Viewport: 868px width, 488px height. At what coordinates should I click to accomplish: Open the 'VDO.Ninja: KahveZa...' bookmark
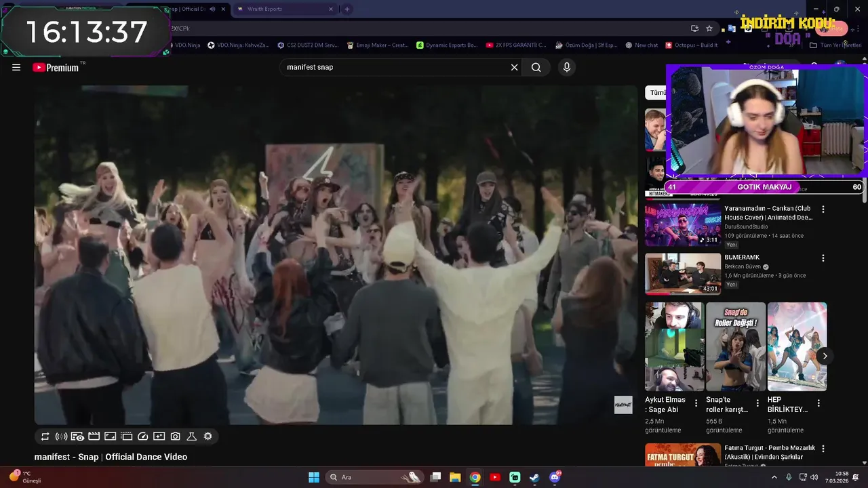(239, 45)
